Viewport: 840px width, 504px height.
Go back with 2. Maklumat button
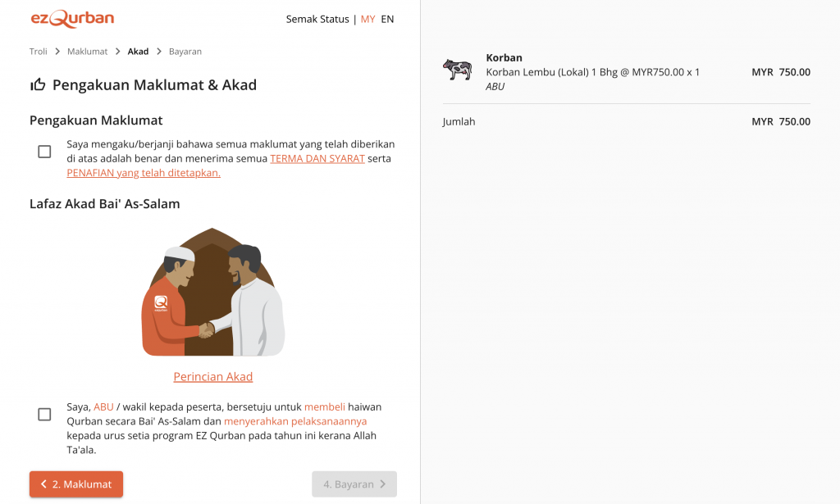[x=76, y=484]
